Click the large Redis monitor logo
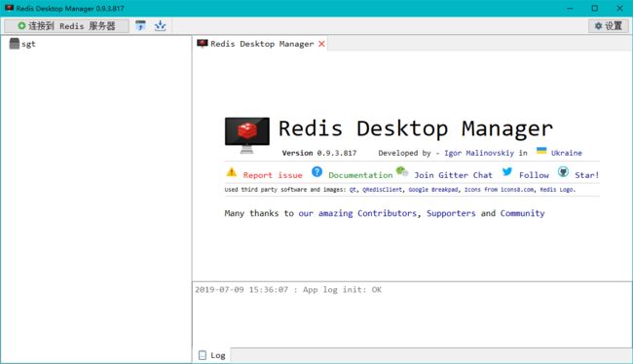The image size is (633, 364). point(247,135)
